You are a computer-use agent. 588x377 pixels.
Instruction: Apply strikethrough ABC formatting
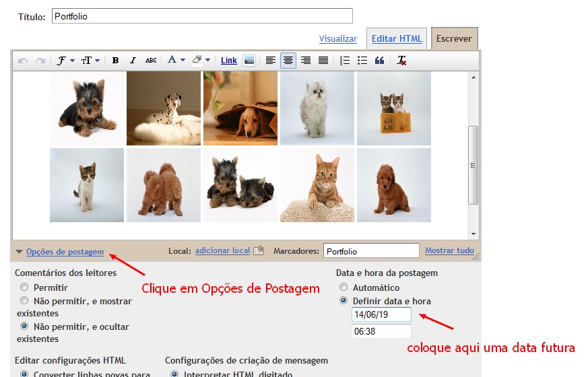[x=151, y=61]
